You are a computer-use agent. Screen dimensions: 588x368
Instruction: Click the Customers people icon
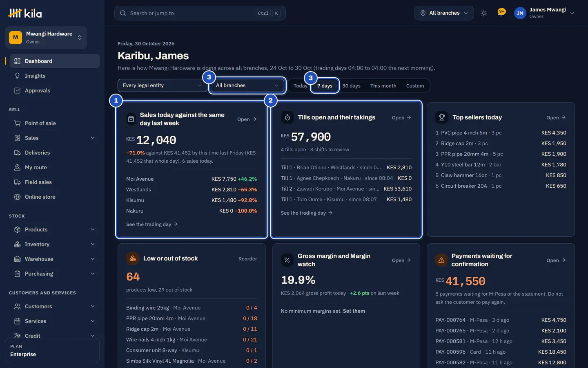pos(17,306)
